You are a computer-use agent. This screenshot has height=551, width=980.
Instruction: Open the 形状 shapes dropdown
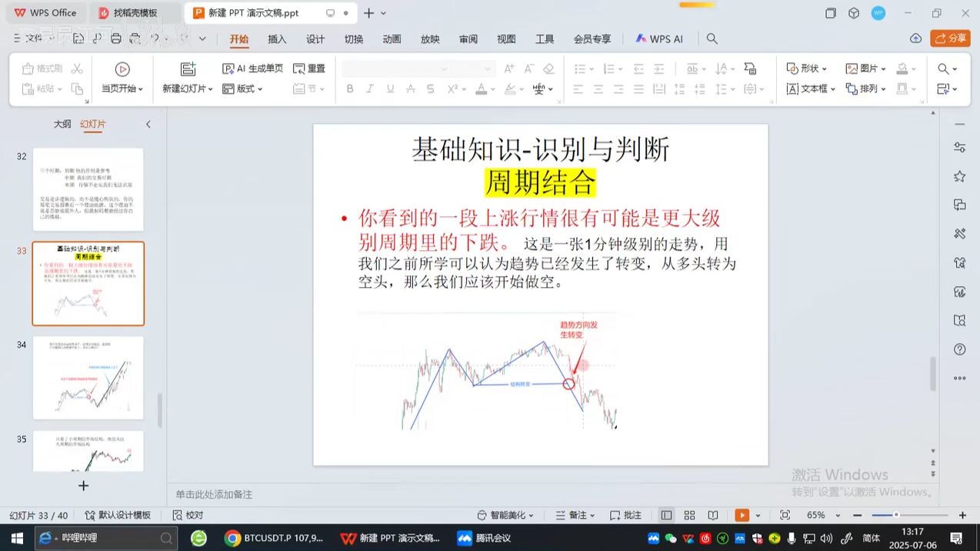point(807,68)
